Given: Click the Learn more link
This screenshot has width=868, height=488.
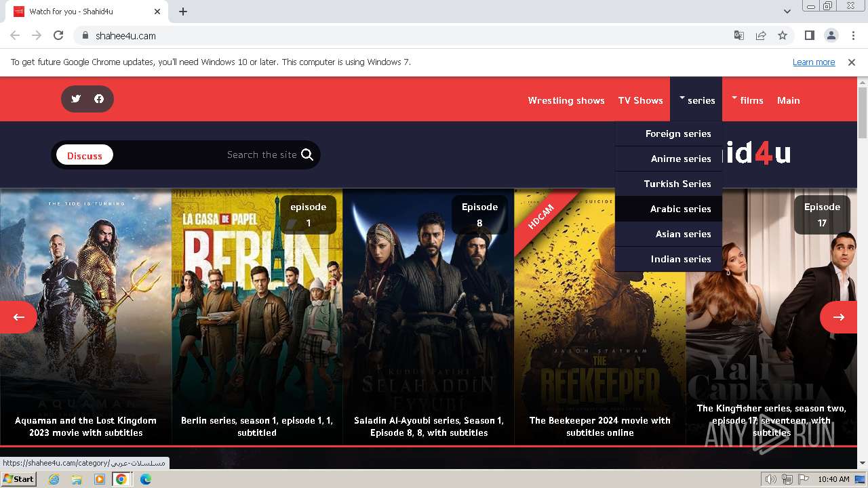Looking at the screenshot, I should pyautogui.click(x=814, y=62).
